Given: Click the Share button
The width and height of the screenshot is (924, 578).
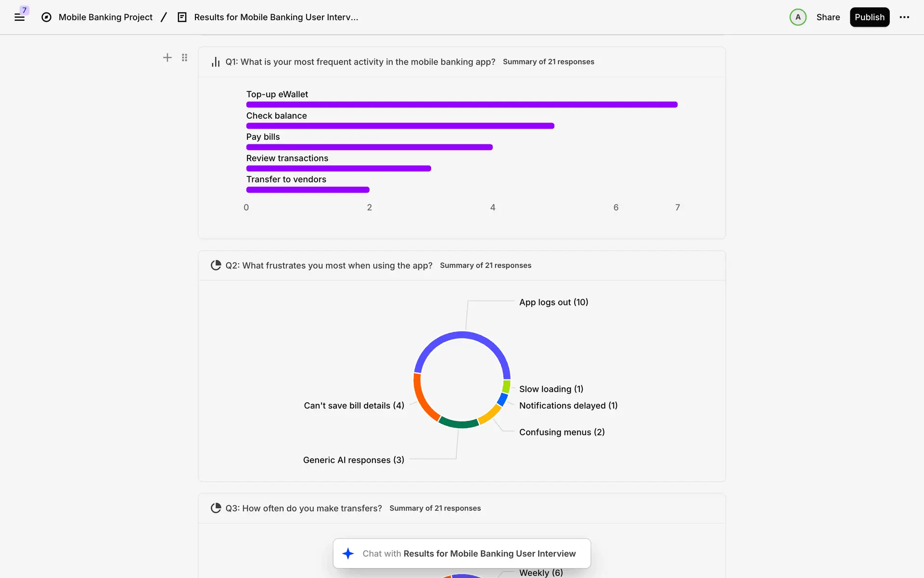Looking at the screenshot, I should (x=828, y=17).
